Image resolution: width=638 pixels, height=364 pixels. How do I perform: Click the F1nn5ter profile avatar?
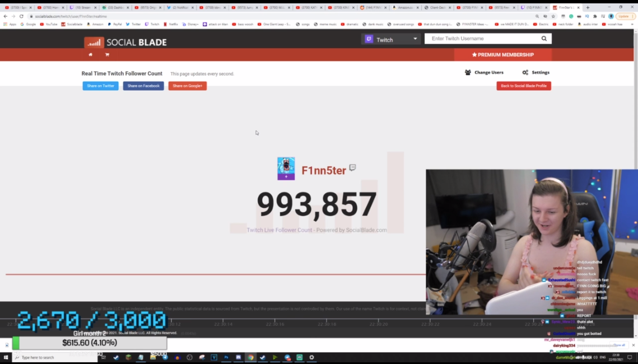pos(286,169)
